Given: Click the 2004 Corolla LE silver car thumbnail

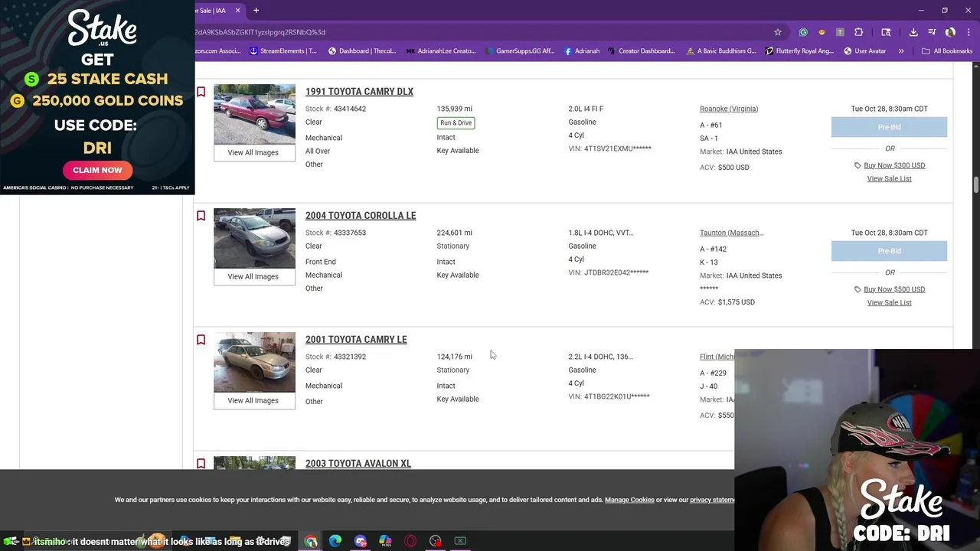Looking at the screenshot, I should [254, 238].
